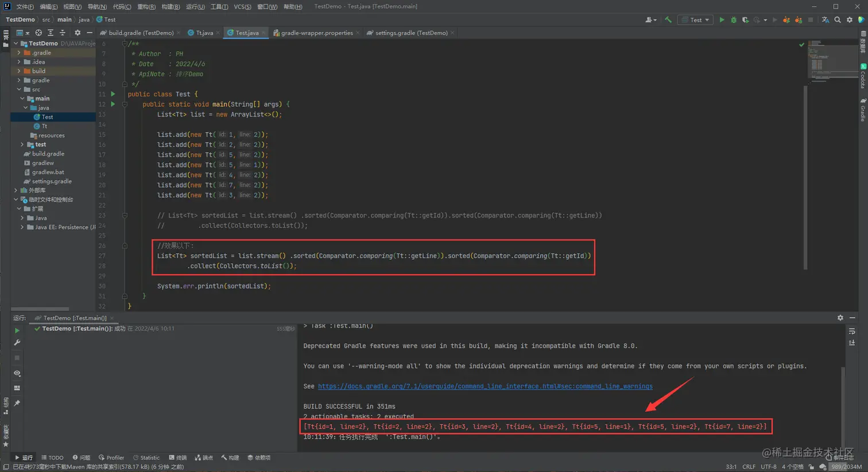Click the Build Project hammer icon

point(668,20)
